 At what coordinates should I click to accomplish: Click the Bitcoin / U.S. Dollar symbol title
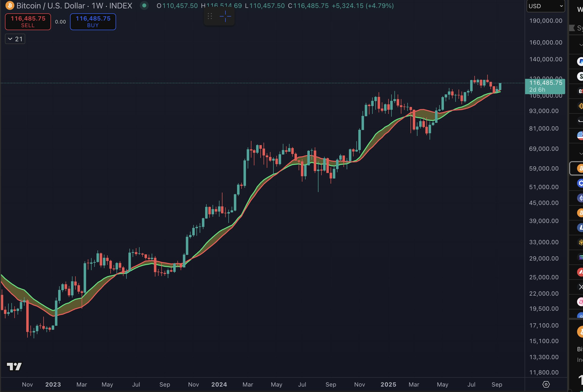[51, 5]
